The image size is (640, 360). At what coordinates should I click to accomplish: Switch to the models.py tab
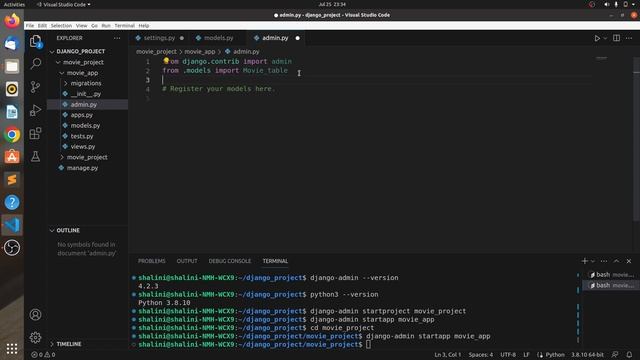coord(218,38)
